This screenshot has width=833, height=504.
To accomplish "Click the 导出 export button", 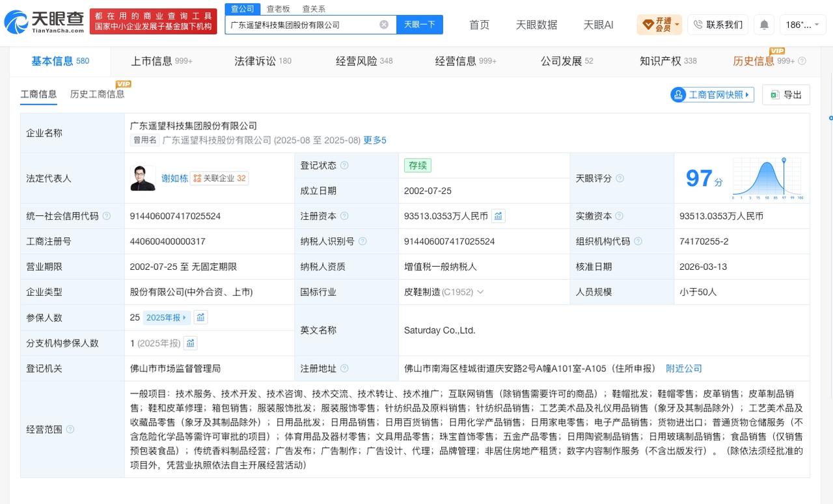I will tap(786, 95).
